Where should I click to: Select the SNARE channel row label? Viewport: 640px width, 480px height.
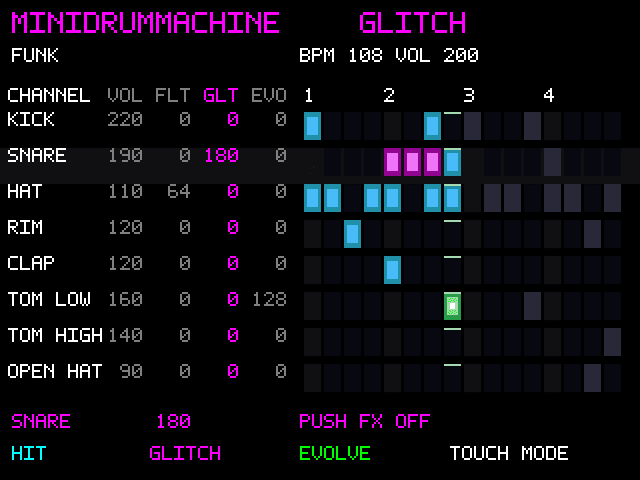[x=37, y=156]
